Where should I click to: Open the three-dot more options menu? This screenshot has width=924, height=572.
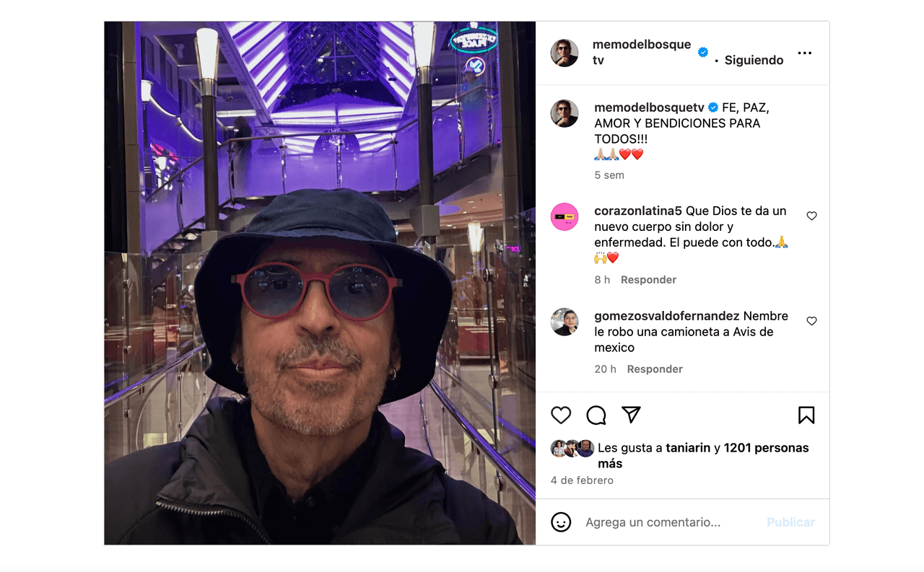click(x=804, y=53)
